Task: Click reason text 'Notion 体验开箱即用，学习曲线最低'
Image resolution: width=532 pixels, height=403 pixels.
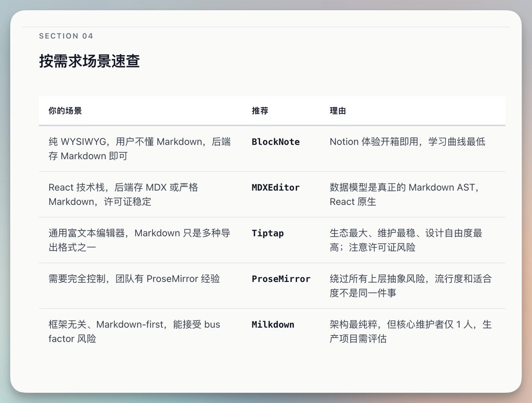Action: point(407,142)
